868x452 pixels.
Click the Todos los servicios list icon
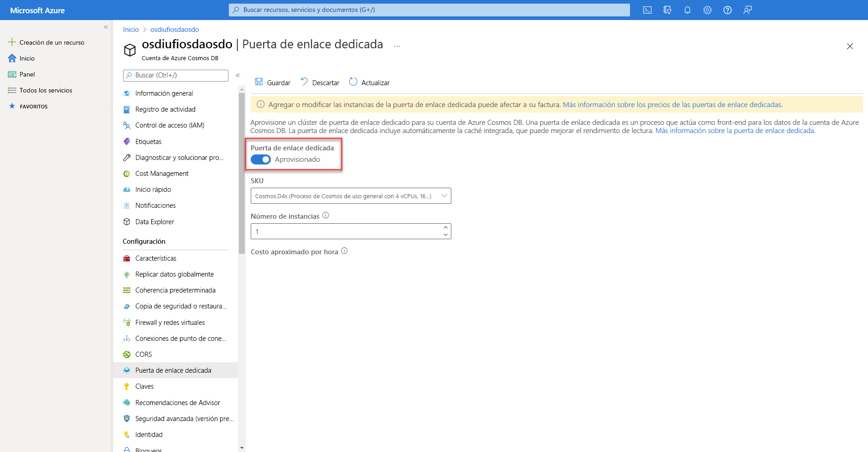(12, 90)
